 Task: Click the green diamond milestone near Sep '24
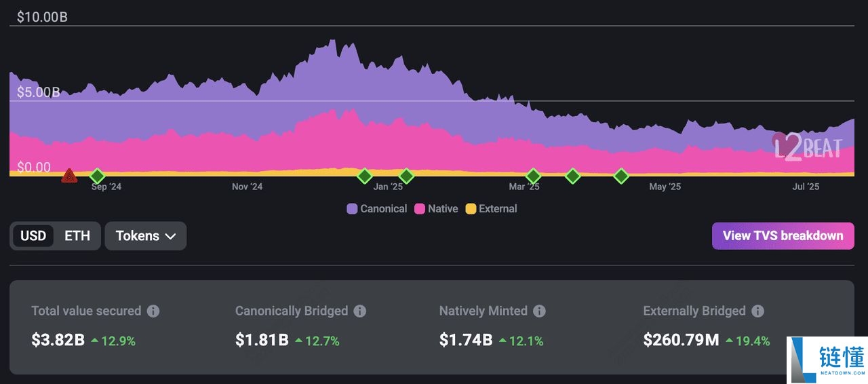[x=97, y=176]
